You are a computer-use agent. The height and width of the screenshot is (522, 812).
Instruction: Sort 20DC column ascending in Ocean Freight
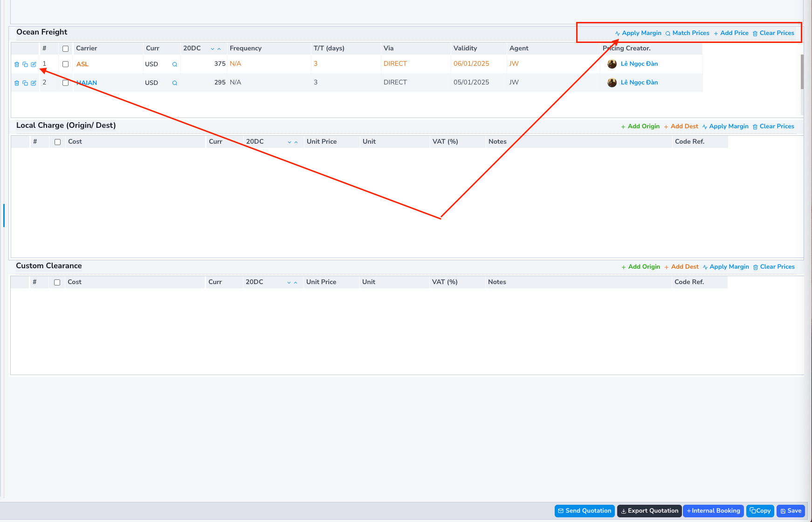[x=218, y=49]
